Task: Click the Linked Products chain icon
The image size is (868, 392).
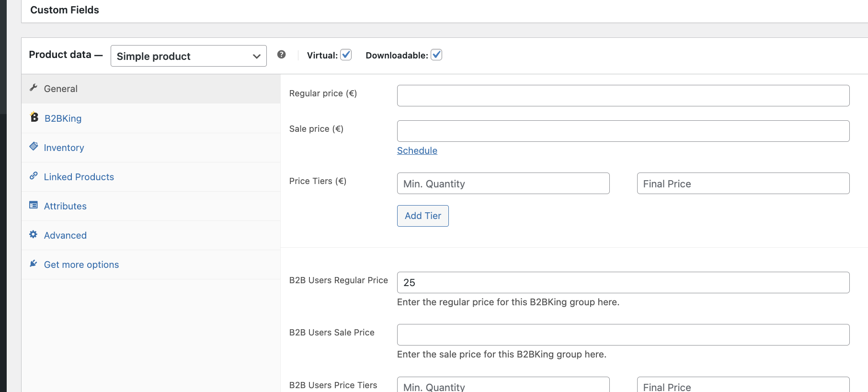Action: pyautogui.click(x=34, y=175)
